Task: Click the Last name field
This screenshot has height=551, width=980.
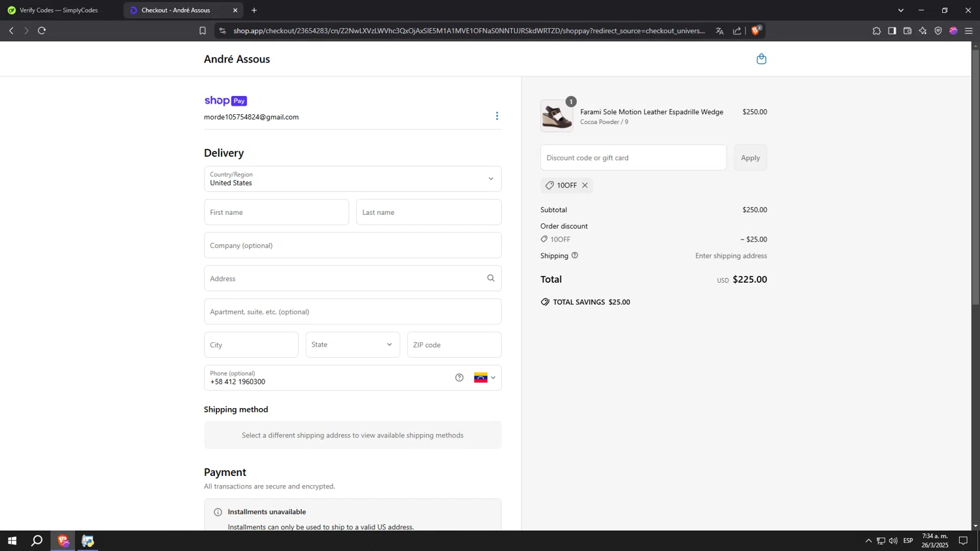Action: tap(429, 212)
